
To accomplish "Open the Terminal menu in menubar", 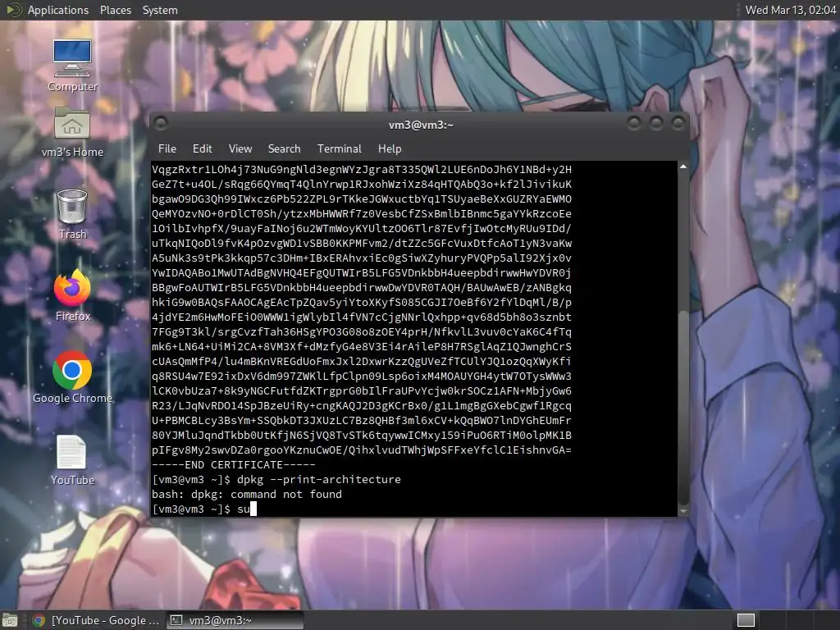I will tap(339, 149).
